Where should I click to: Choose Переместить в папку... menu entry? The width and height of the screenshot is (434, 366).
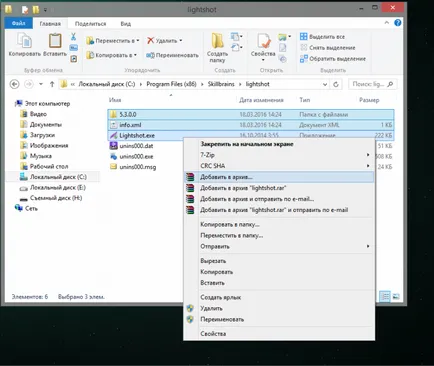pos(279,236)
